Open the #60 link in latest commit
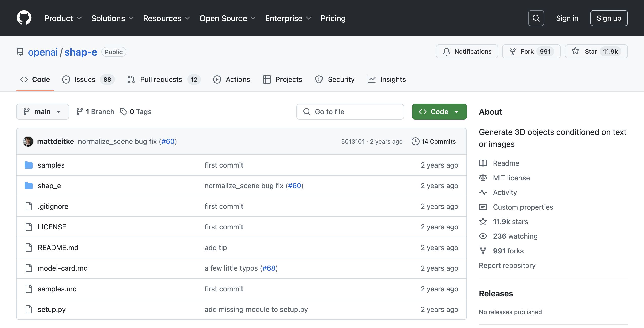This screenshot has width=644, height=328. tap(168, 141)
